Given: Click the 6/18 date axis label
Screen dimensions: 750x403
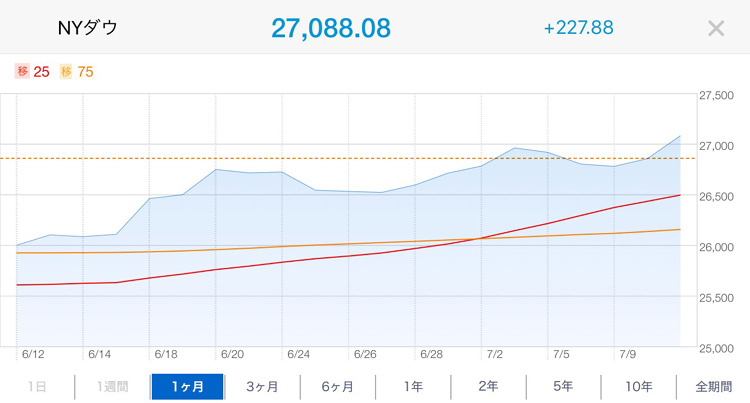Looking at the screenshot, I should click(x=166, y=354).
